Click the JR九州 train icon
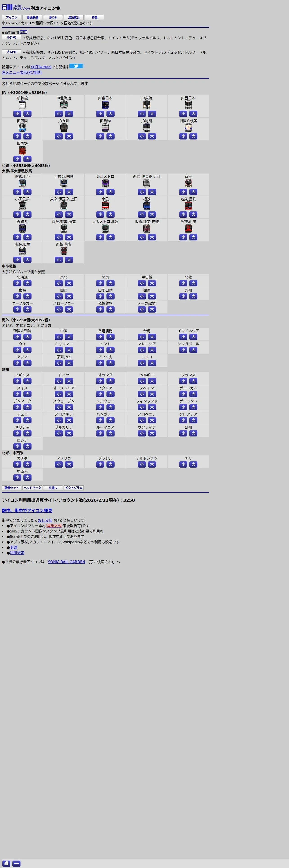Viewport: 289px width, 868px height. tap(64, 128)
